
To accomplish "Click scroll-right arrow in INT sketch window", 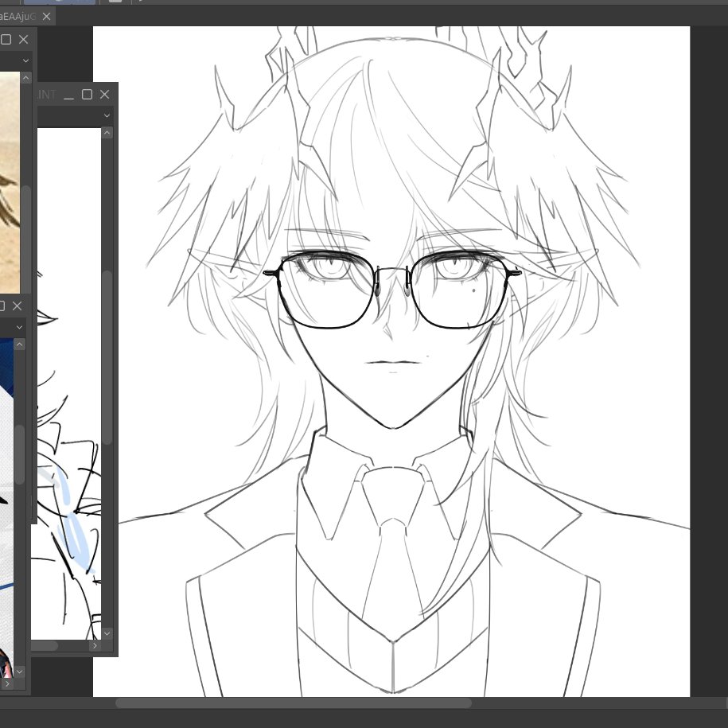I will click(x=95, y=646).
